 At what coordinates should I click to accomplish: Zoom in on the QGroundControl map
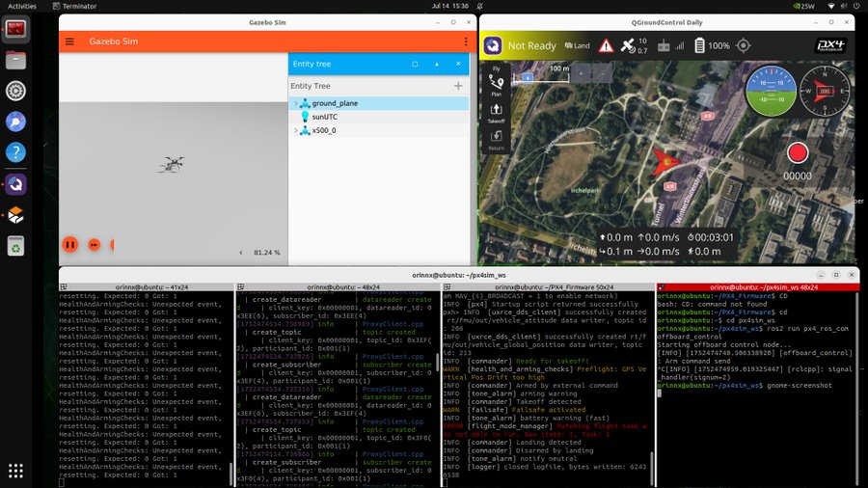pos(581,73)
